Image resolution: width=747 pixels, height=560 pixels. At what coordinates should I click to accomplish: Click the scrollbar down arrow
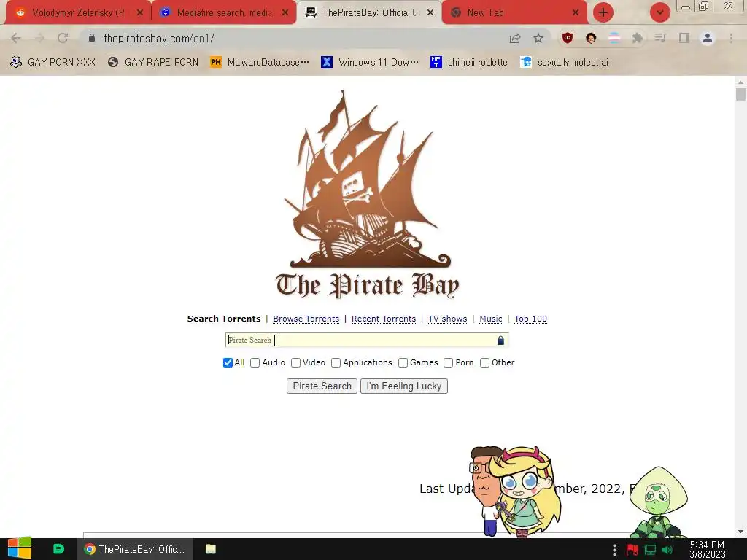tap(740, 532)
